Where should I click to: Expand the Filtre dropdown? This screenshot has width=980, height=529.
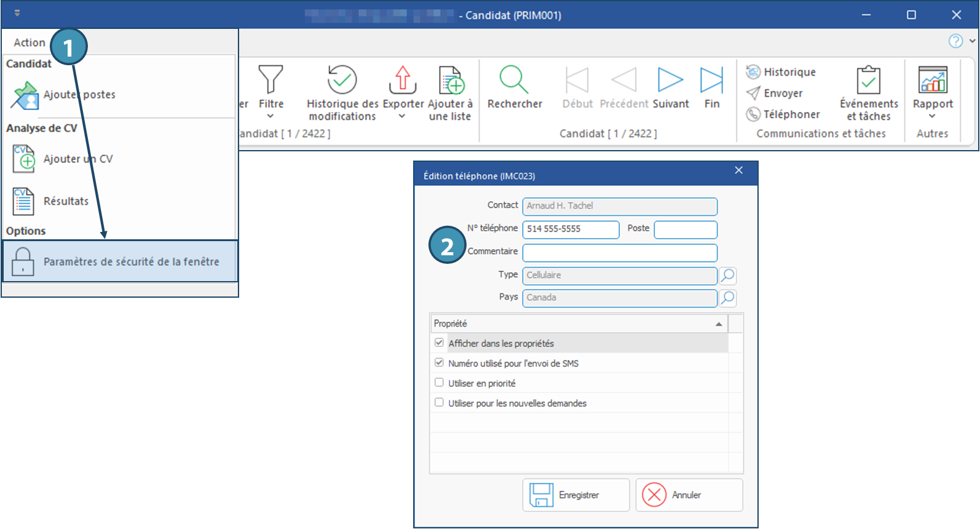[x=271, y=116]
